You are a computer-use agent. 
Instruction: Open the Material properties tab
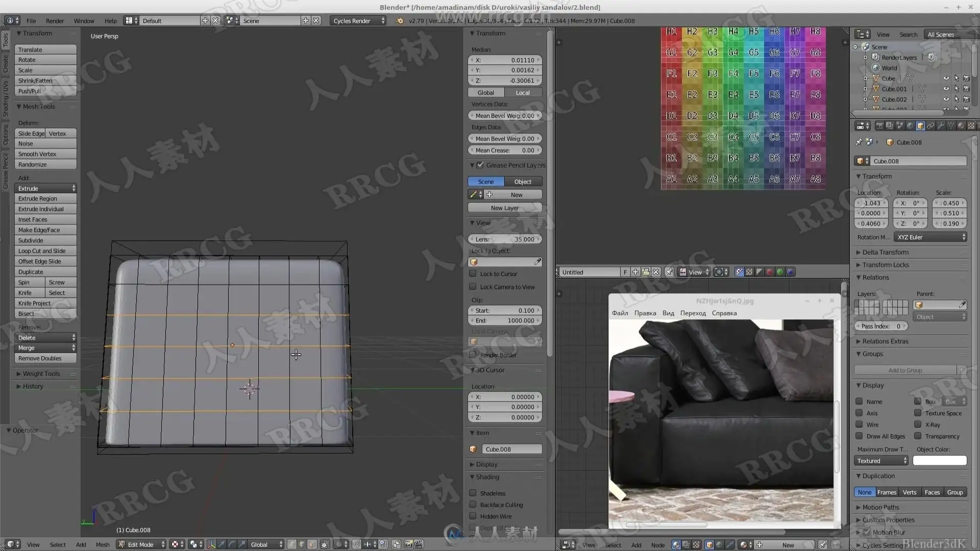pyautogui.click(x=961, y=126)
